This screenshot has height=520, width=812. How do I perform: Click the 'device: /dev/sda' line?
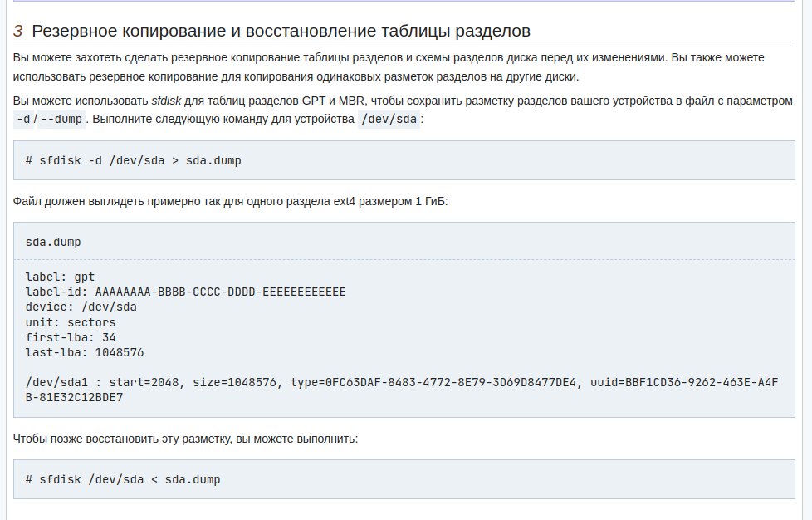[x=81, y=307]
